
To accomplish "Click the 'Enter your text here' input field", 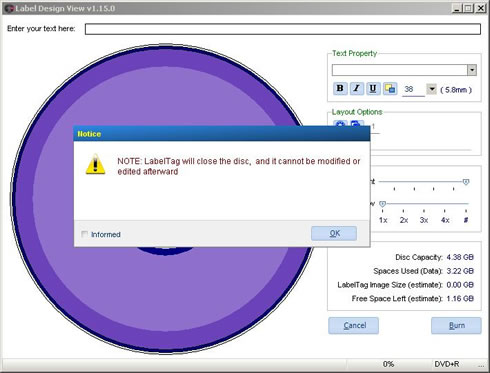I will click(x=283, y=29).
